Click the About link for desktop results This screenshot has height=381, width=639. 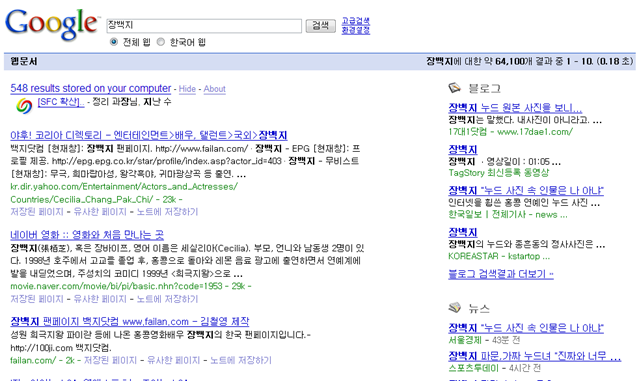pyautogui.click(x=214, y=89)
